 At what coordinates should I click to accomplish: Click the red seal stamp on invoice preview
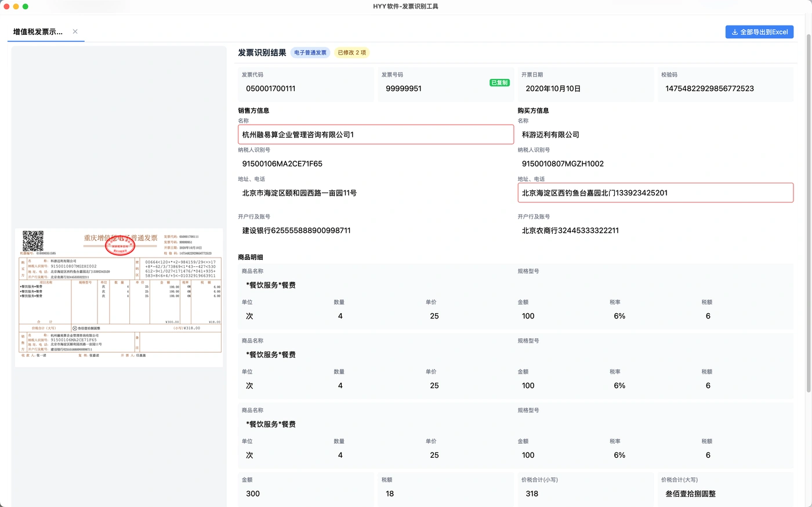(121, 245)
